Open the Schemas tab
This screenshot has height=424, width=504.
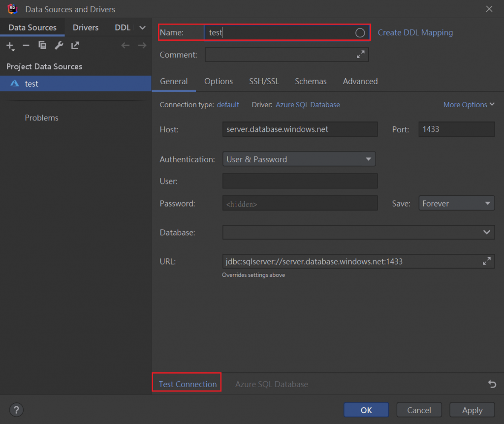(x=311, y=81)
